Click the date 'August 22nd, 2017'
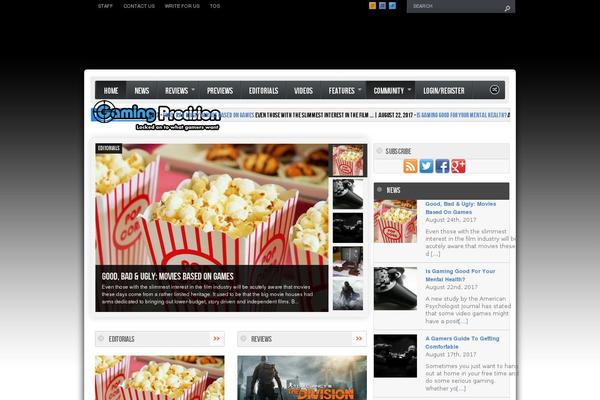This screenshot has height=400, width=600. (x=451, y=287)
